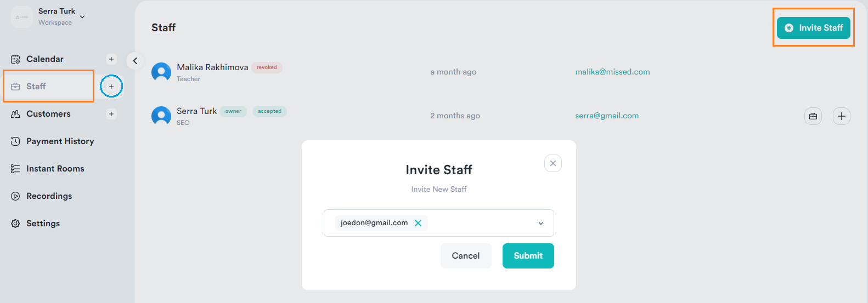Click the plus button in Serra Turk's row
The image size is (868, 303).
click(842, 116)
